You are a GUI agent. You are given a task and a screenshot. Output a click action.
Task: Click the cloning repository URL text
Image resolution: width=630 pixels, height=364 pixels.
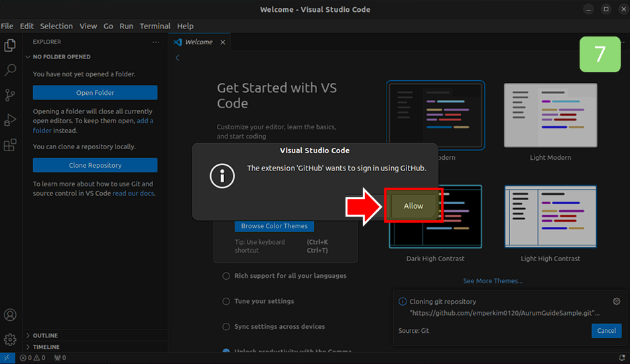504,313
